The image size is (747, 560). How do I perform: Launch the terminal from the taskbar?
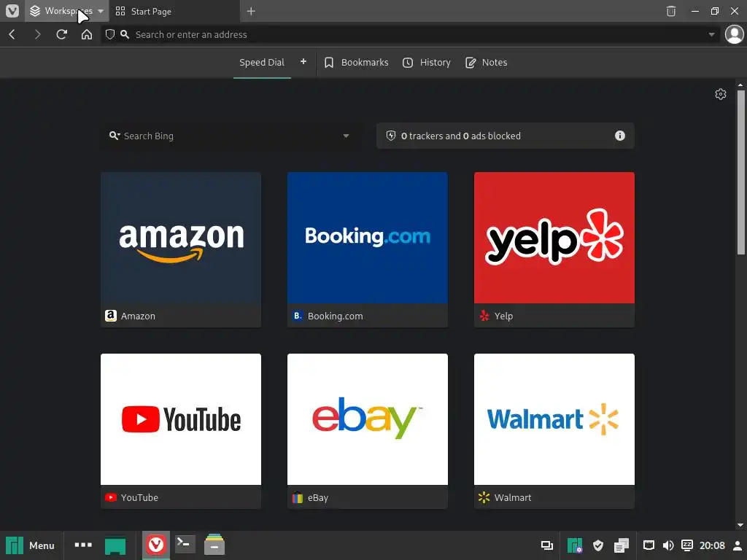(185, 544)
